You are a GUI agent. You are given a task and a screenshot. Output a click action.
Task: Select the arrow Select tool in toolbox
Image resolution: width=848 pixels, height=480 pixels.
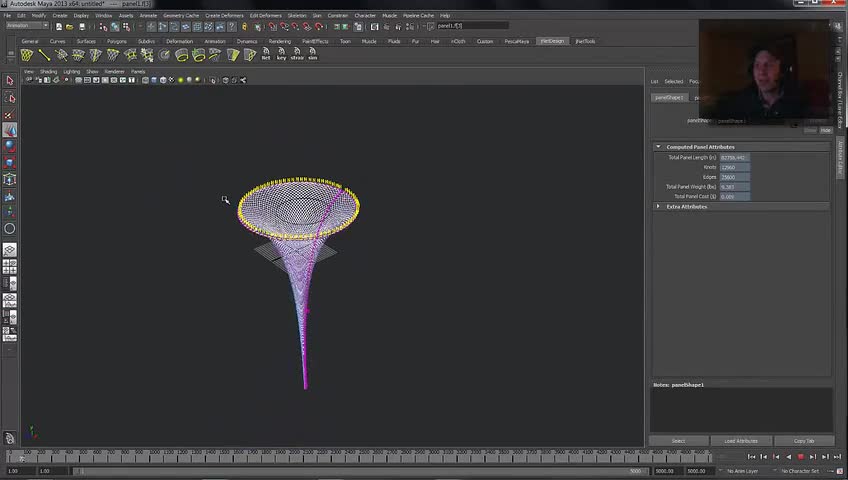click(x=10, y=81)
